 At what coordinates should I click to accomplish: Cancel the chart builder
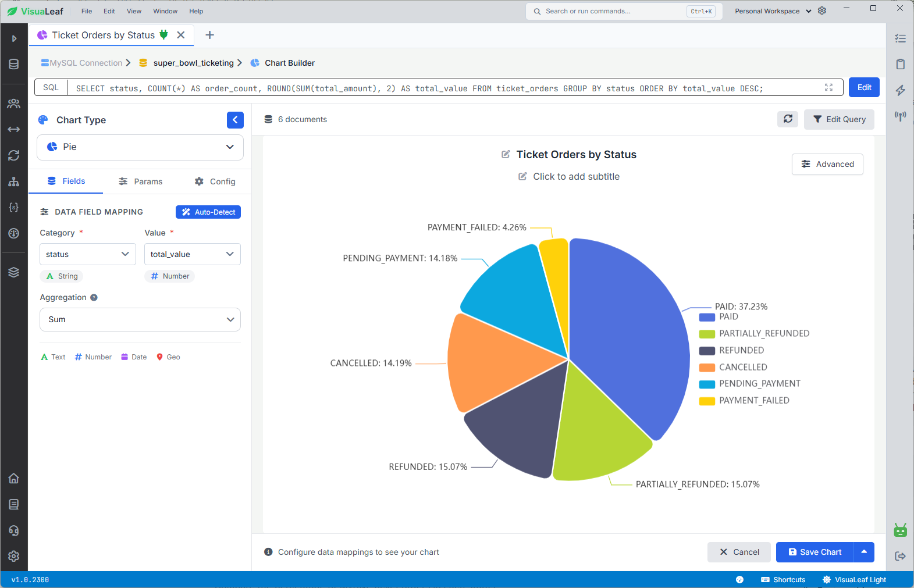[739, 552]
